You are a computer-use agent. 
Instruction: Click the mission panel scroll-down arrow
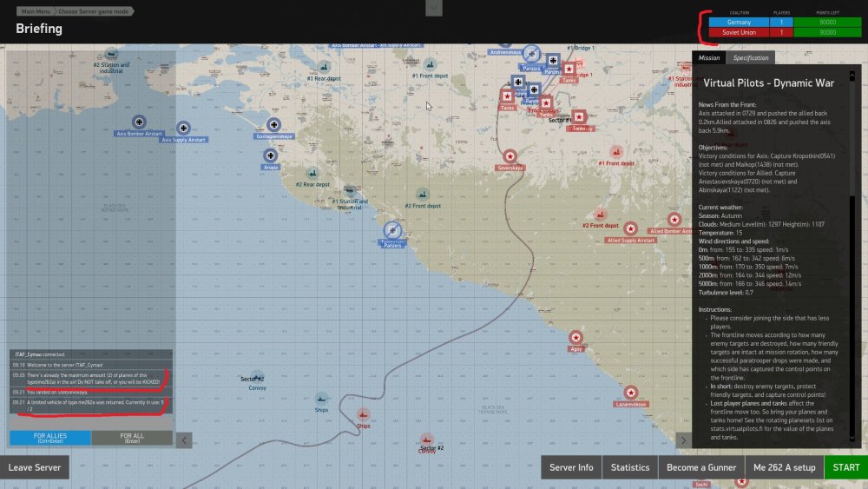(852, 438)
